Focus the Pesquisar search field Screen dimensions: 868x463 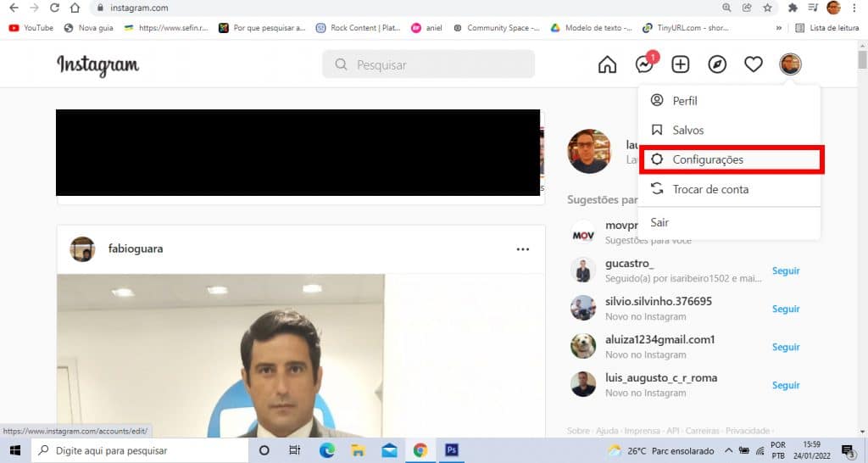click(428, 64)
